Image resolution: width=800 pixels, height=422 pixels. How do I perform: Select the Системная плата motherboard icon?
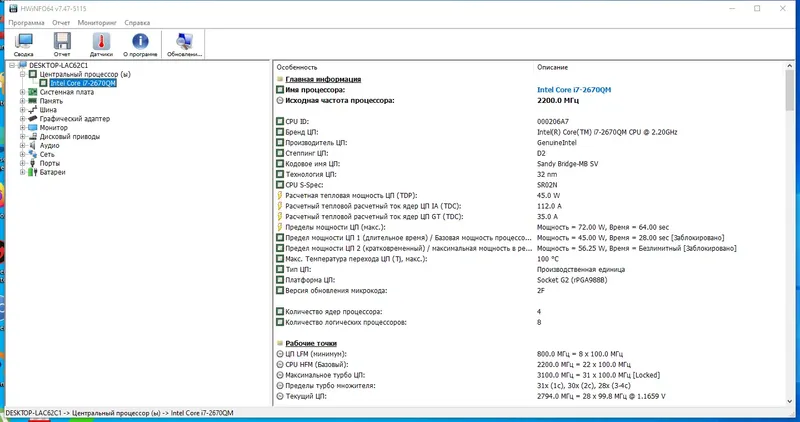pos(32,92)
